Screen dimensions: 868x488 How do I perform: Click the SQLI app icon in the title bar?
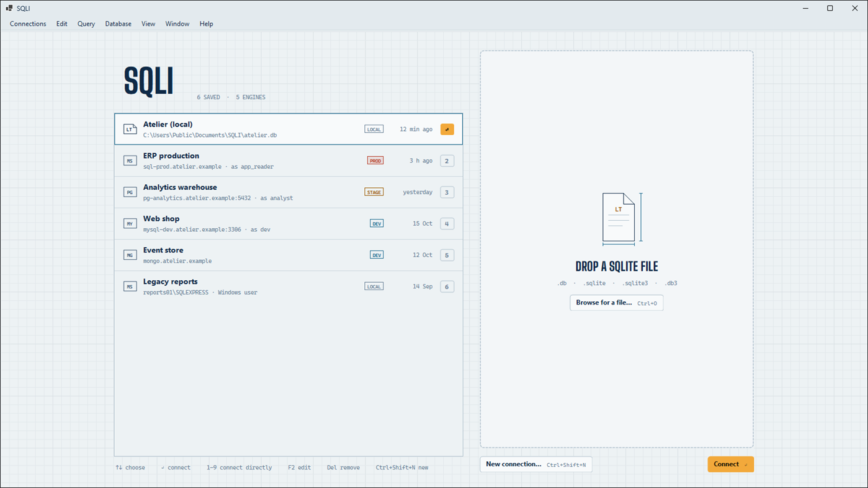(9, 8)
